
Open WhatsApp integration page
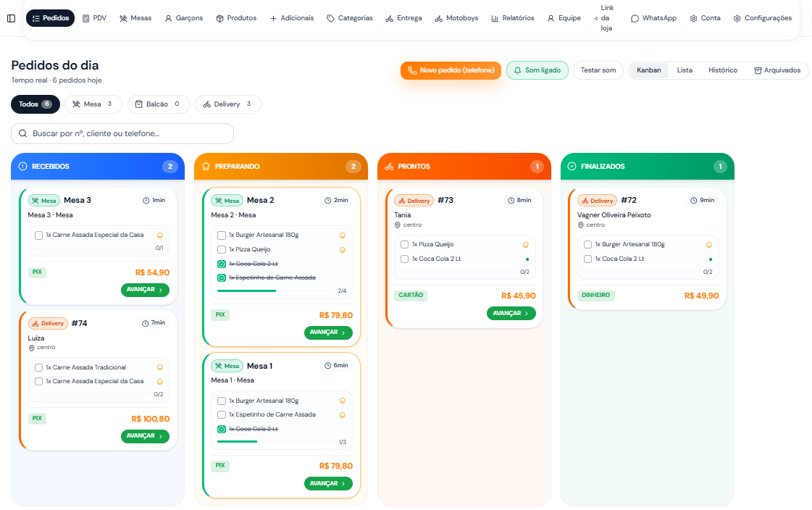(x=653, y=18)
